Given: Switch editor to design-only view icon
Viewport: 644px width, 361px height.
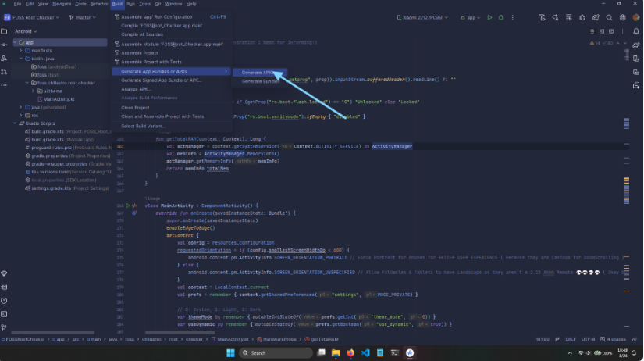Looking at the screenshot, I should point(611,31).
